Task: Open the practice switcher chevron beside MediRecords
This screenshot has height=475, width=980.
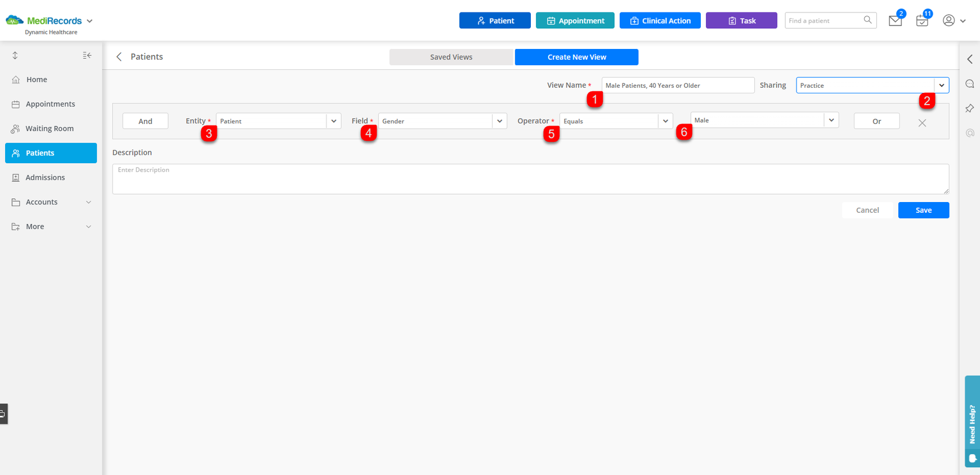Action: point(90,21)
